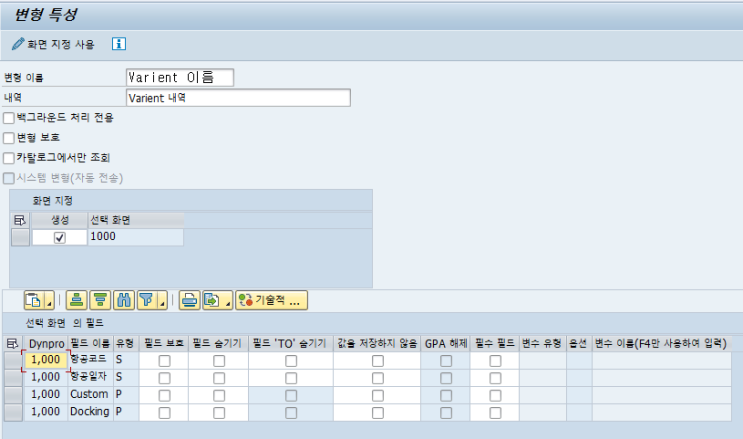Click the binoculars find icon

124,301
